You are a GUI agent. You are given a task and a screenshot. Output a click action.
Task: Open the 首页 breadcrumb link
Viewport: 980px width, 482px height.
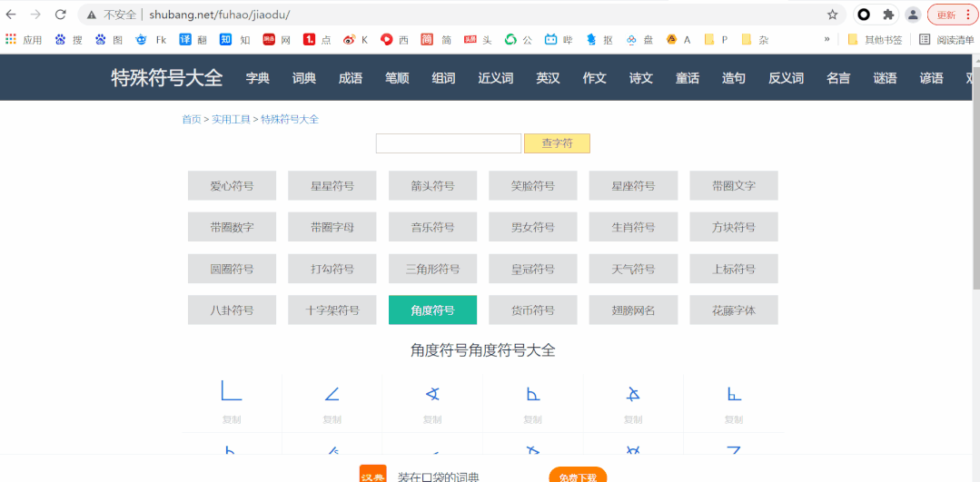(x=192, y=119)
